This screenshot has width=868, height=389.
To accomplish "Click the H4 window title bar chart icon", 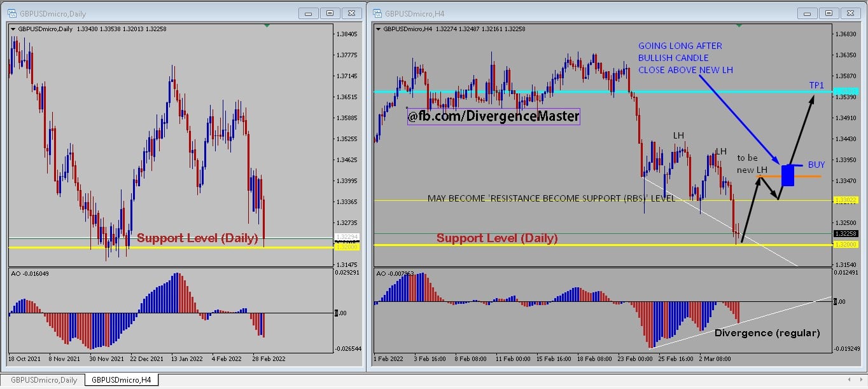I will pyautogui.click(x=377, y=13).
